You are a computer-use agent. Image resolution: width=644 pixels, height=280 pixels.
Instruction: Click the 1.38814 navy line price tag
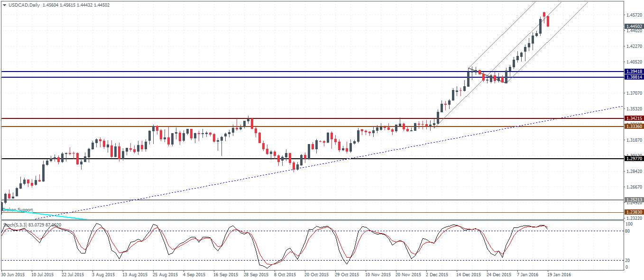click(634, 77)
